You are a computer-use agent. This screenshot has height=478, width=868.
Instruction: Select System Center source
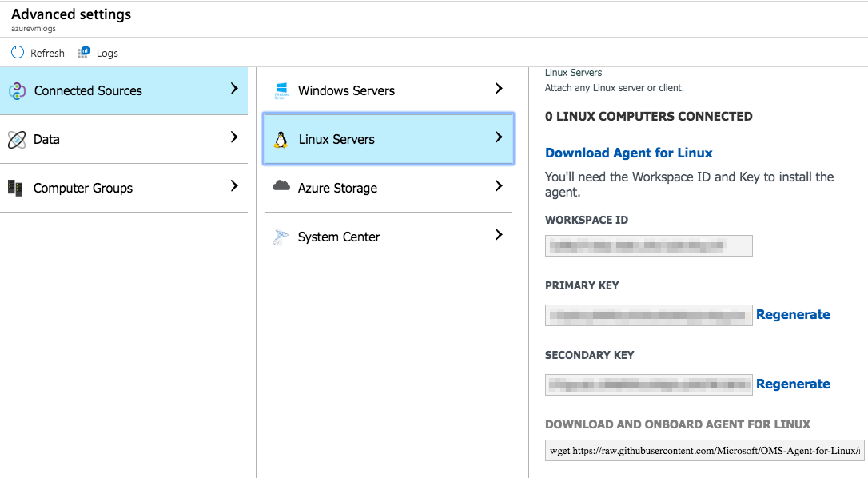pyautogui.click(x=388, y=237)
